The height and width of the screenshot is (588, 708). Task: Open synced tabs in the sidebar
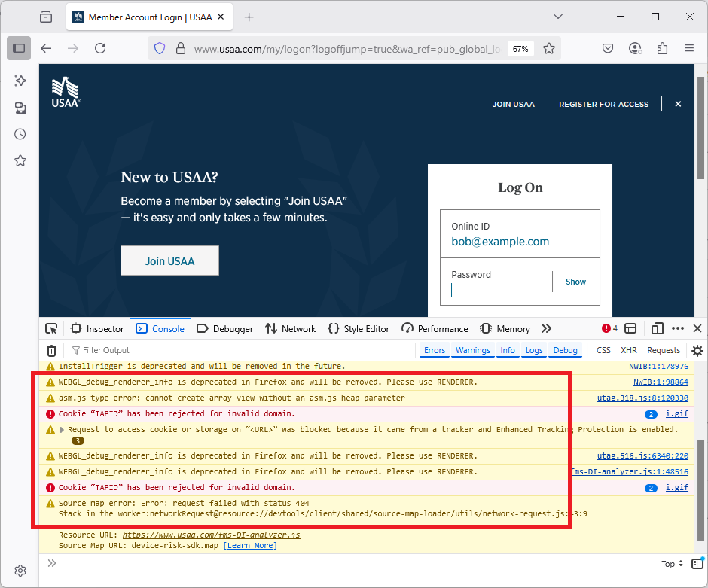pos(20,108)
